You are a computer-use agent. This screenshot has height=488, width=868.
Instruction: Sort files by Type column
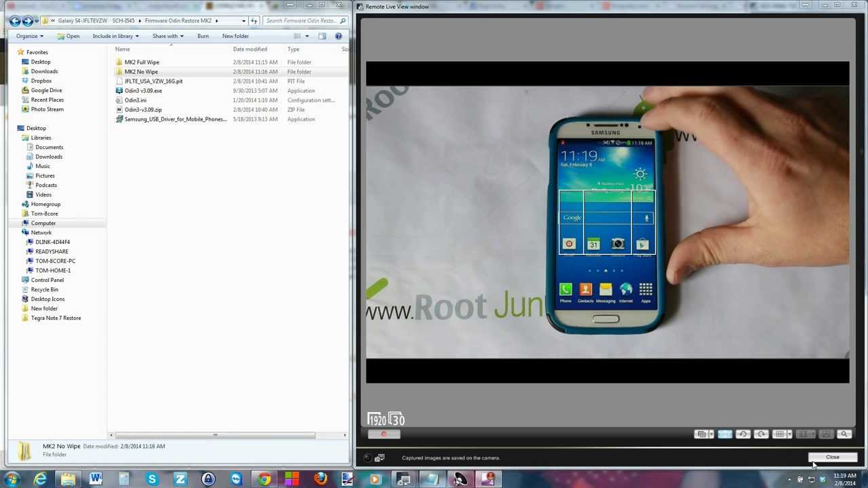coord(293,49)
